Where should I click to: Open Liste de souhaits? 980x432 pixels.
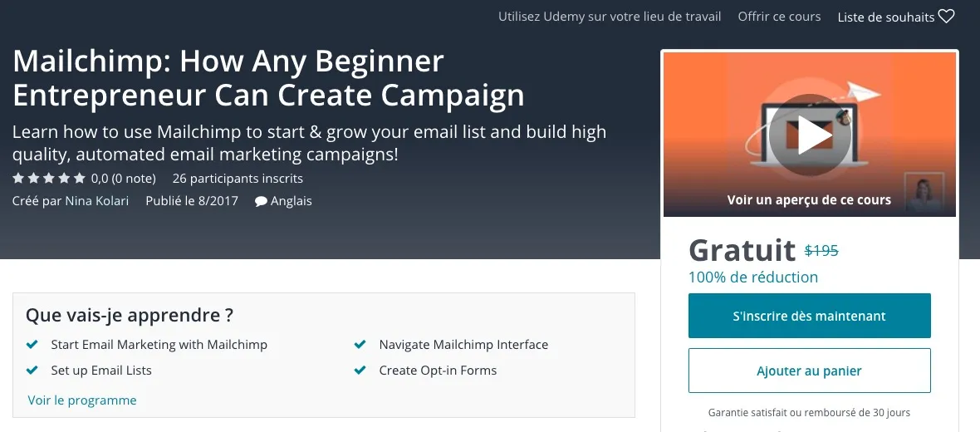(886, 17)
